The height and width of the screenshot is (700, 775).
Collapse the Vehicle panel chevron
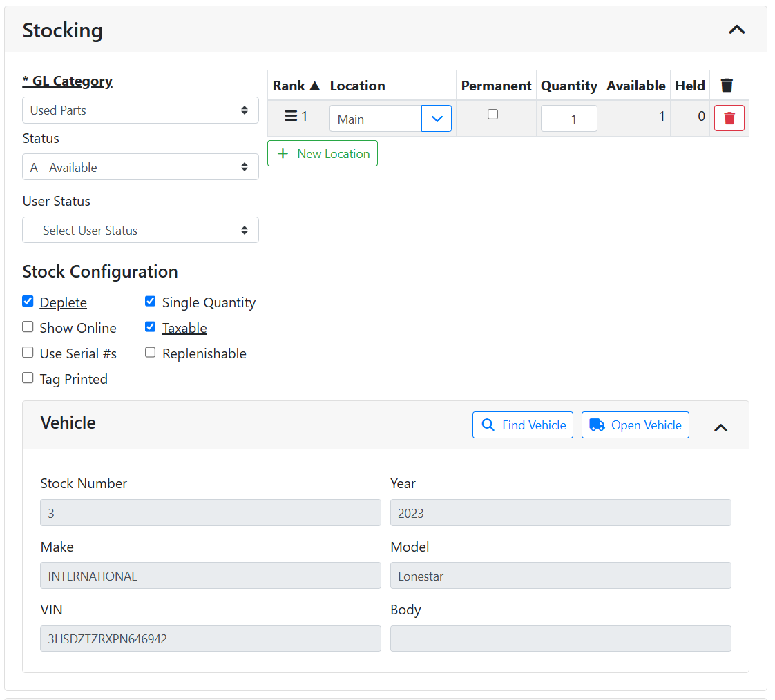point(720,427)
